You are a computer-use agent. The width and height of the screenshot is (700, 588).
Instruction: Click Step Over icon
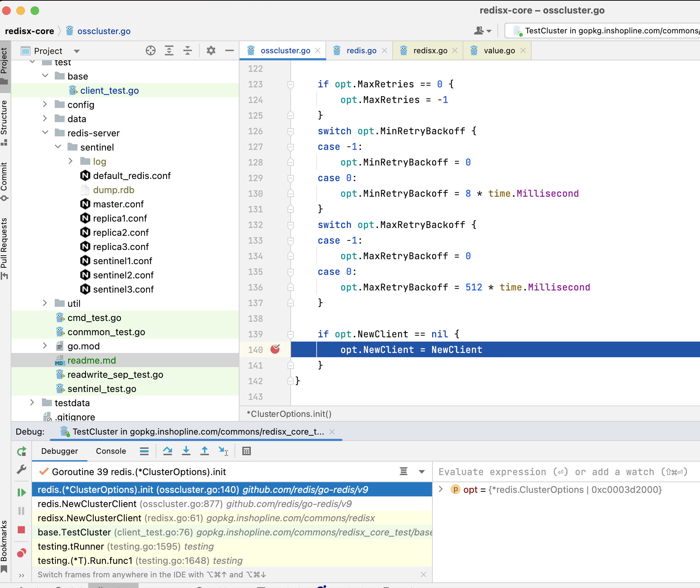(168, 451)
